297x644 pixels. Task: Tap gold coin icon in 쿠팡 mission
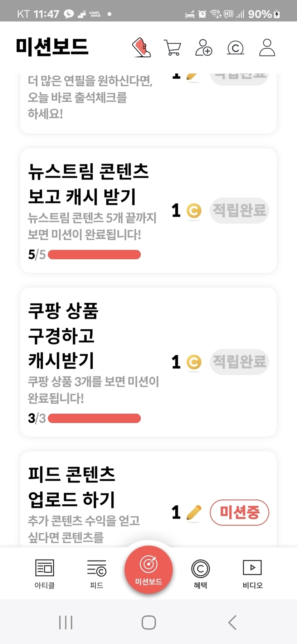coord(194,362)
